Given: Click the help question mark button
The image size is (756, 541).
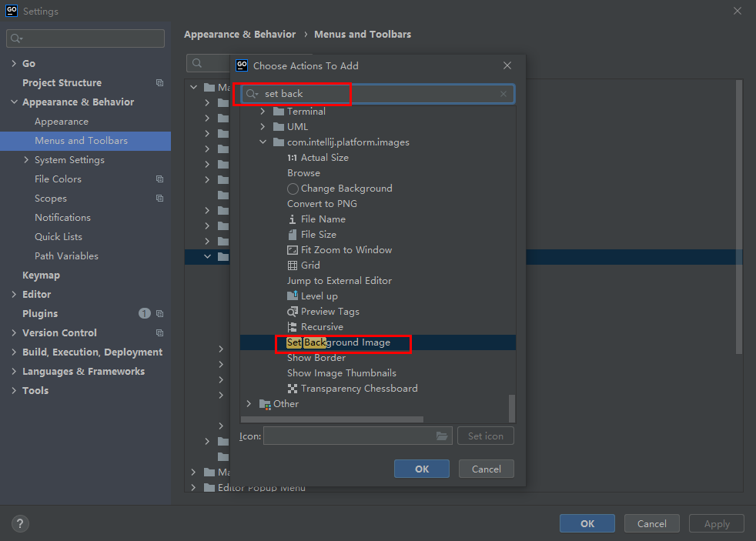Looking at the screenshot, I should (x=20, y=523).
